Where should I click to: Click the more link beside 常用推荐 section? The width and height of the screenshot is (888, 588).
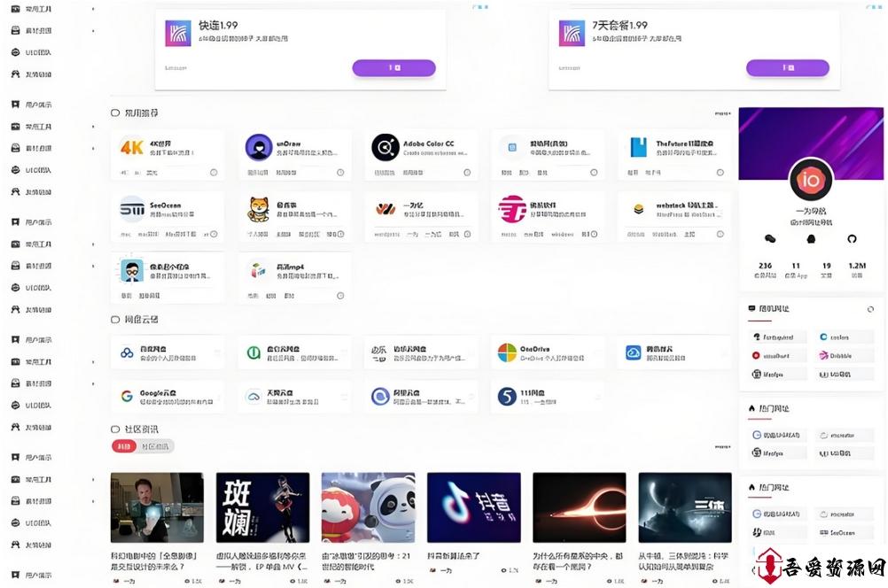point(722,113)
